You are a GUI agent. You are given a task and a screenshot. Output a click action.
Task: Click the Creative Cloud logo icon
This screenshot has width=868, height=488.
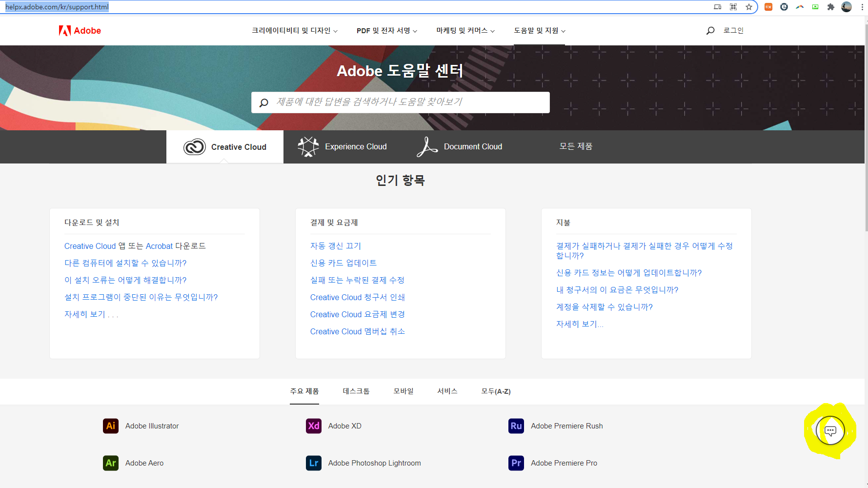[x=194, y=147]
